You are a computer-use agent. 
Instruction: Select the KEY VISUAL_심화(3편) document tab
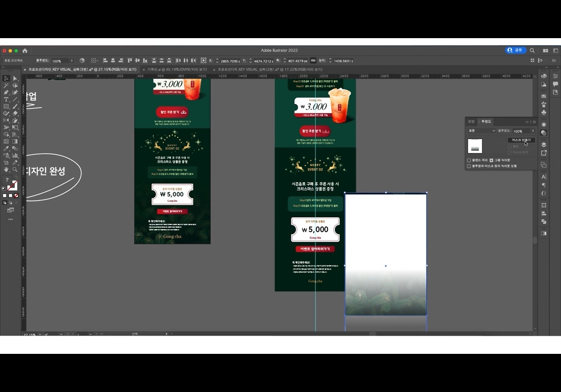[x=82, y=69]
